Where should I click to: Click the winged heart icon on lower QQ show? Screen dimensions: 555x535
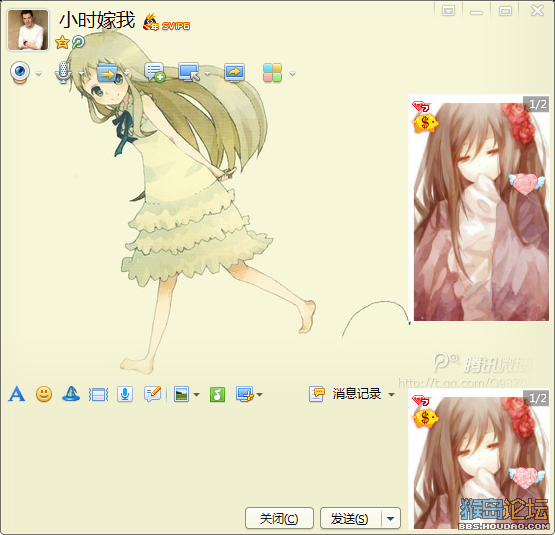tap(526, 477)
